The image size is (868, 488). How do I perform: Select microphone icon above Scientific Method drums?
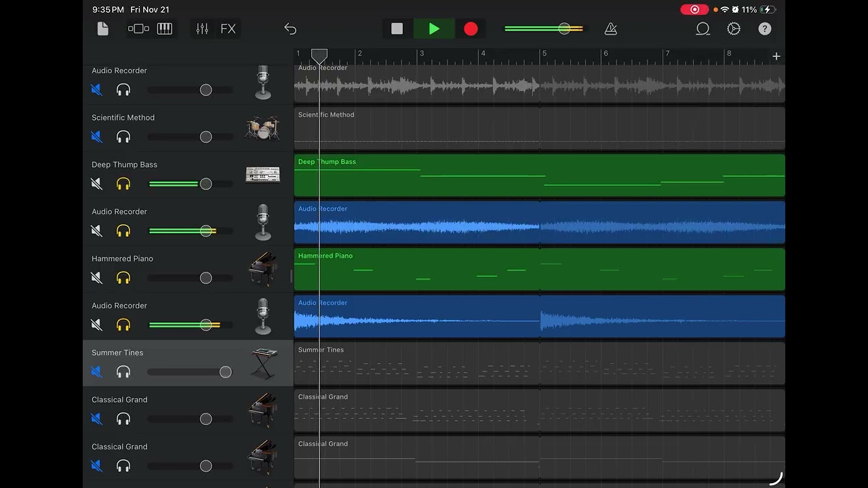coord(263,83)
